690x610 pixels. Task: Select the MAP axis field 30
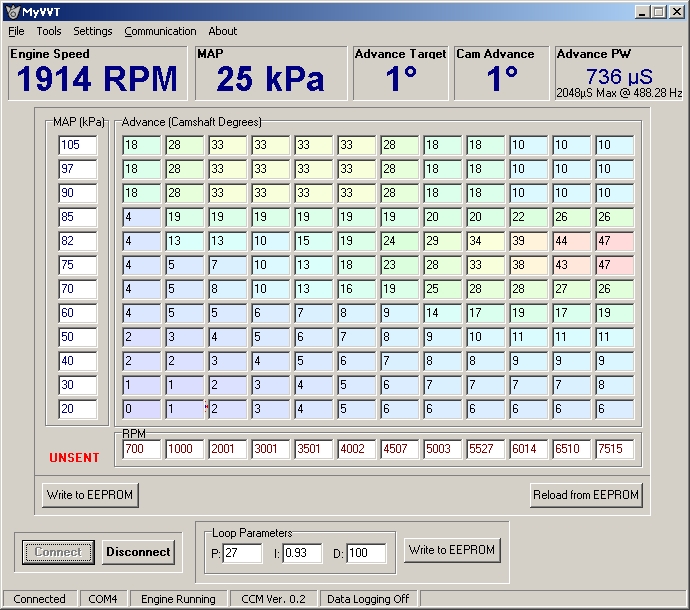click(x=77, y=385)
